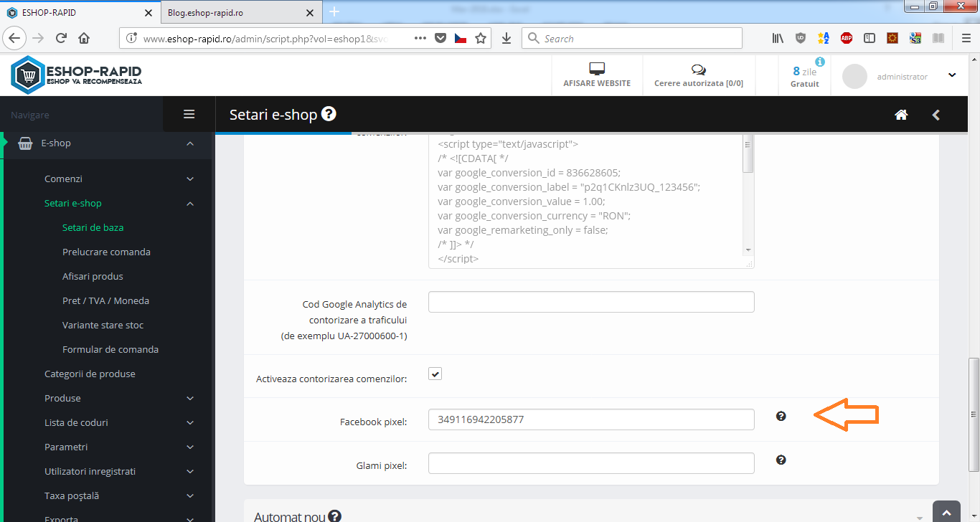
Task: Open help icon beside Setari e-shop title
Action: pyautogui.click(x=329, y=113)
